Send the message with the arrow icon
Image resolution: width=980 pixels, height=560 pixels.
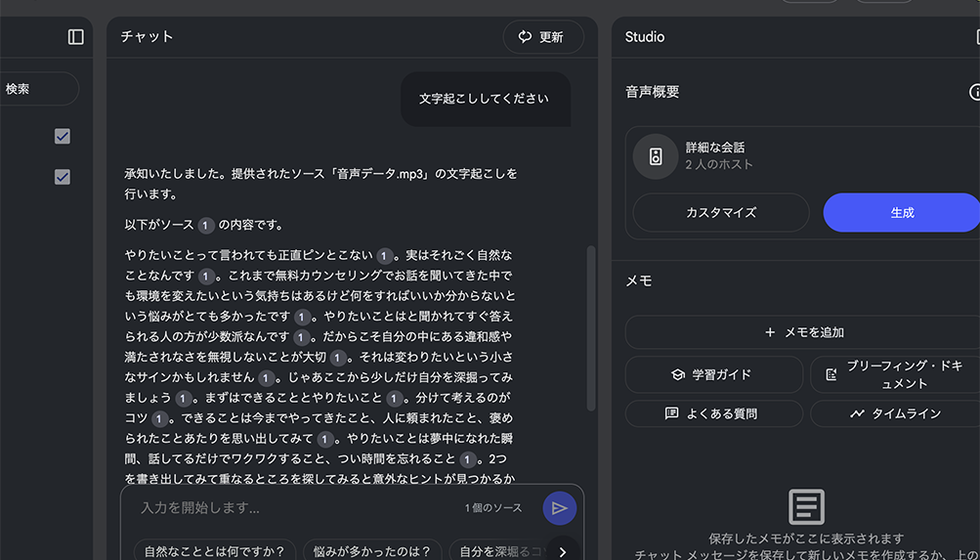click(x=560, y=508)
